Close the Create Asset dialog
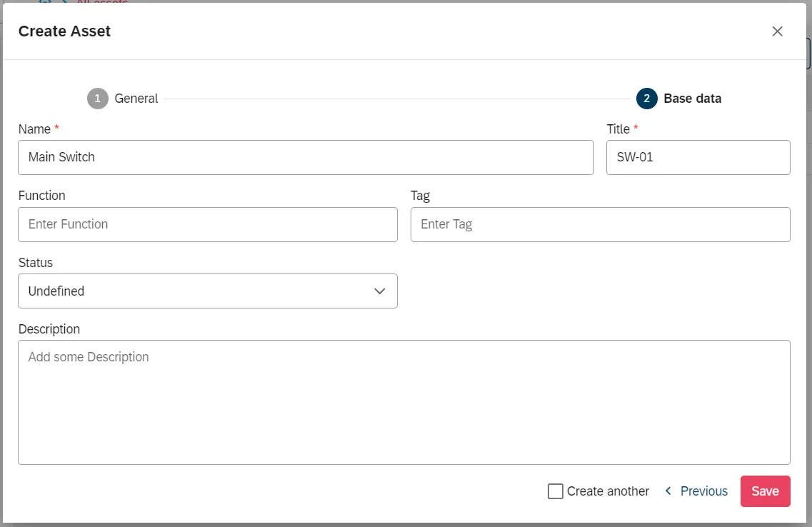Image resolution: width=812 pixels, height=527 pixels. (777, 31)
